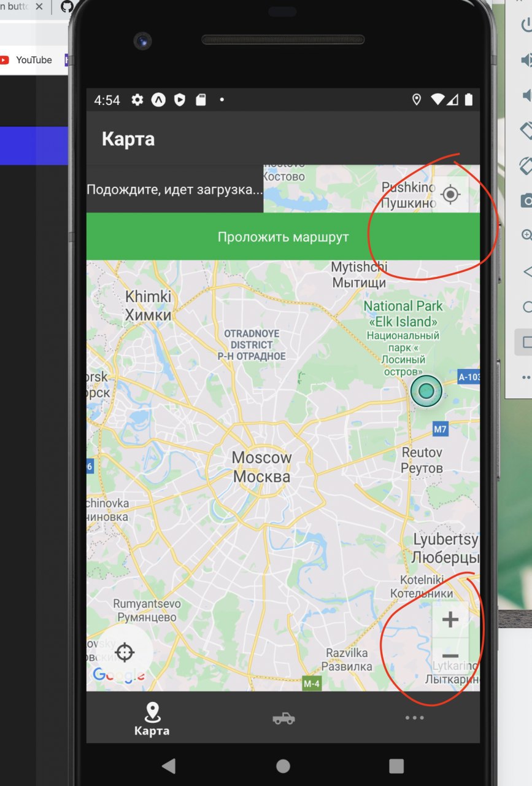
Task: Tap the Wi-Fi icon in status bar
Action: pos(438,99)
